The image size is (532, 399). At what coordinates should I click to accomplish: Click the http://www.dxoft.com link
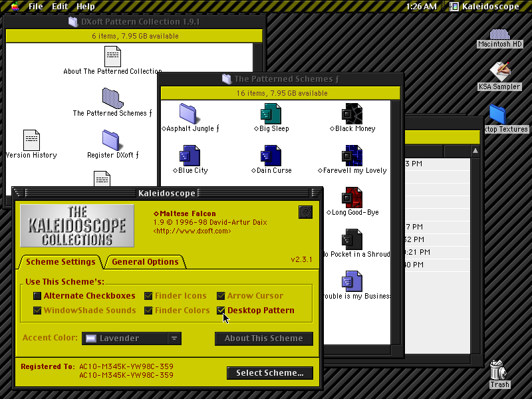pyautogui.click(x=192, y=231)
